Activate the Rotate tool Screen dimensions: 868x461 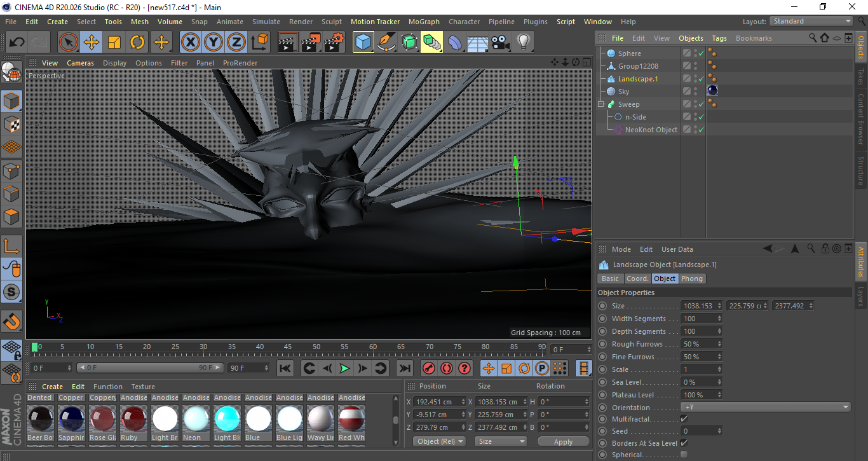point(137,43)
